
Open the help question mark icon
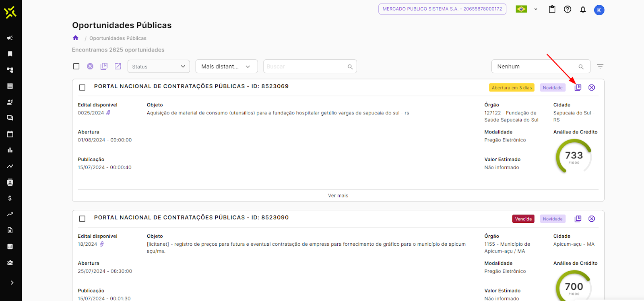point(567,9)
